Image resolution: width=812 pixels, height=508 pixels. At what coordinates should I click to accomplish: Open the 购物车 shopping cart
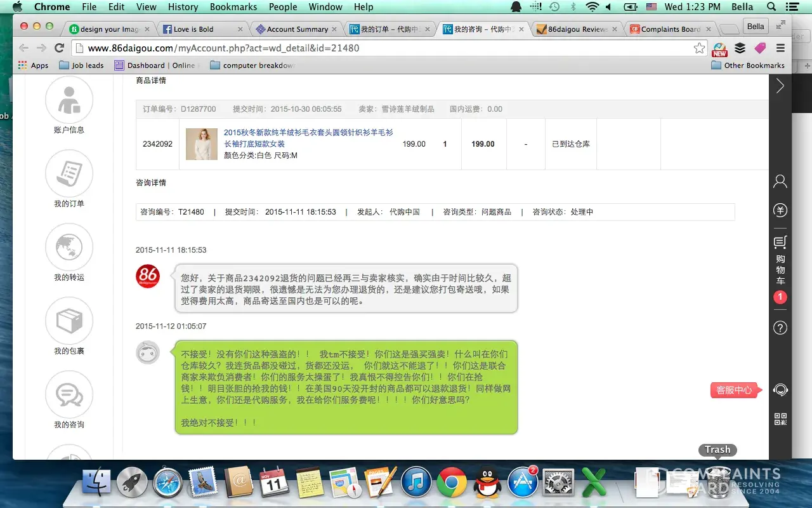780,260
